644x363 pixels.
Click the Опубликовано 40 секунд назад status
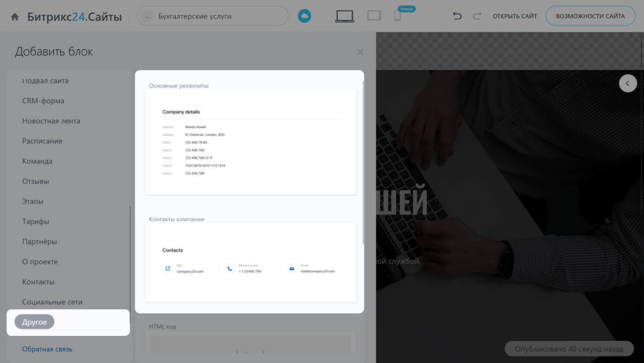pos(570,348)
